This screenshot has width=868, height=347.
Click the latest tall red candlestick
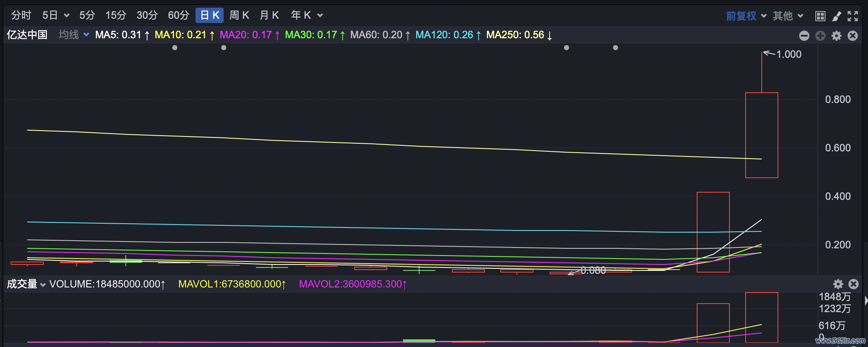761,135
